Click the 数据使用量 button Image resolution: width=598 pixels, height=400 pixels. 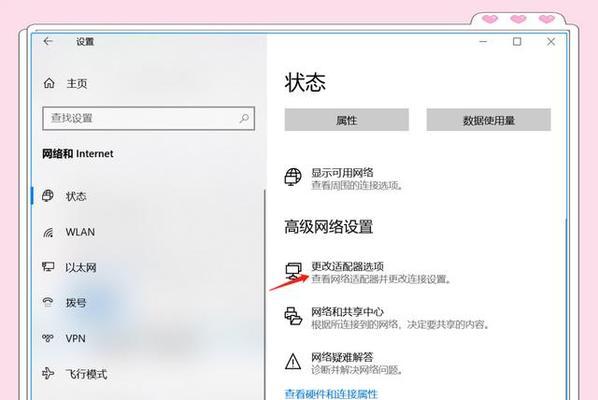click(489, 120)
